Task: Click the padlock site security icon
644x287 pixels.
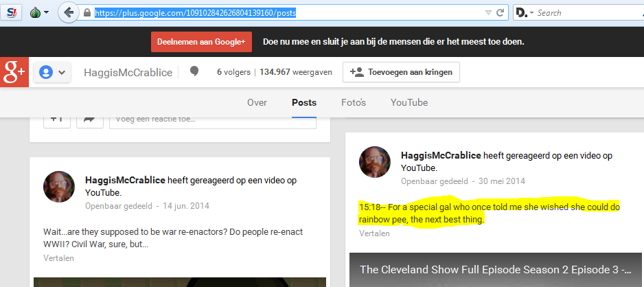Action: pyautogui.click(x=87, y=13)
